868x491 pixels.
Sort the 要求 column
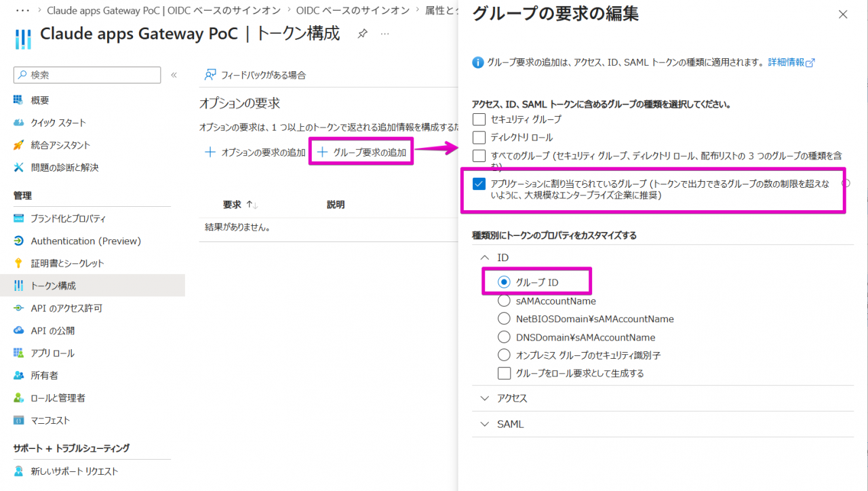tap(240, 205)
